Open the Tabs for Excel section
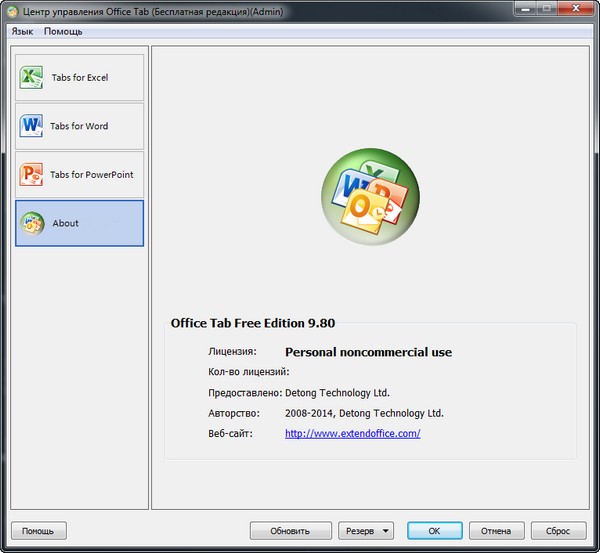600x553 pixels. 80,77
